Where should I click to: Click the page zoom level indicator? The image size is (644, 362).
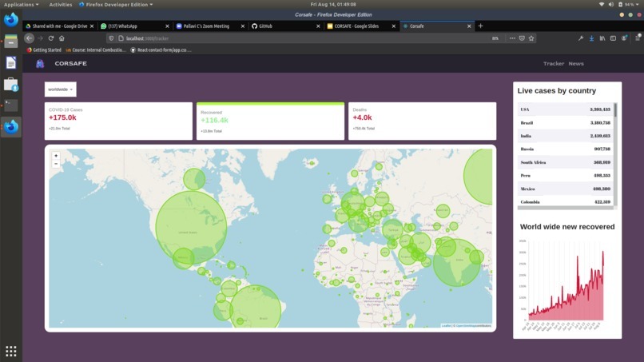[x=495, y=38]
